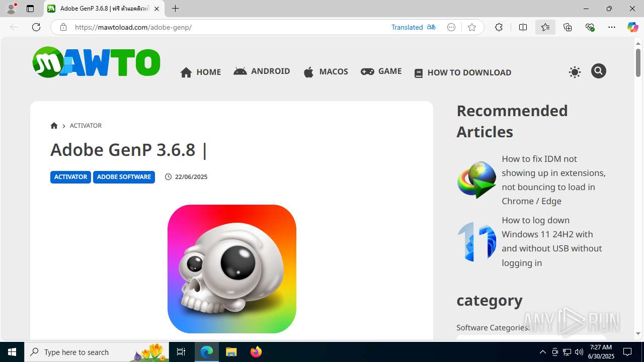Click the translate page icon
The image size is (644, 362).
pos(431,27)
